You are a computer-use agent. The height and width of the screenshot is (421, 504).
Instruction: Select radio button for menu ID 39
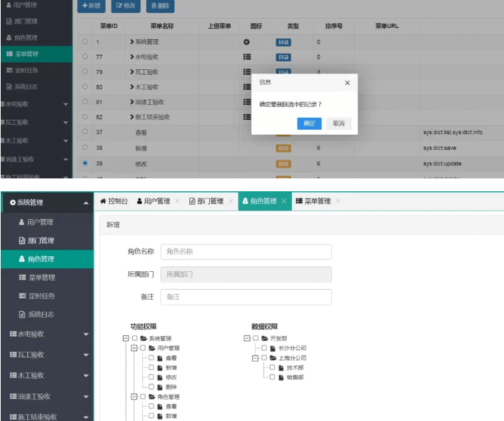[85, 163]
